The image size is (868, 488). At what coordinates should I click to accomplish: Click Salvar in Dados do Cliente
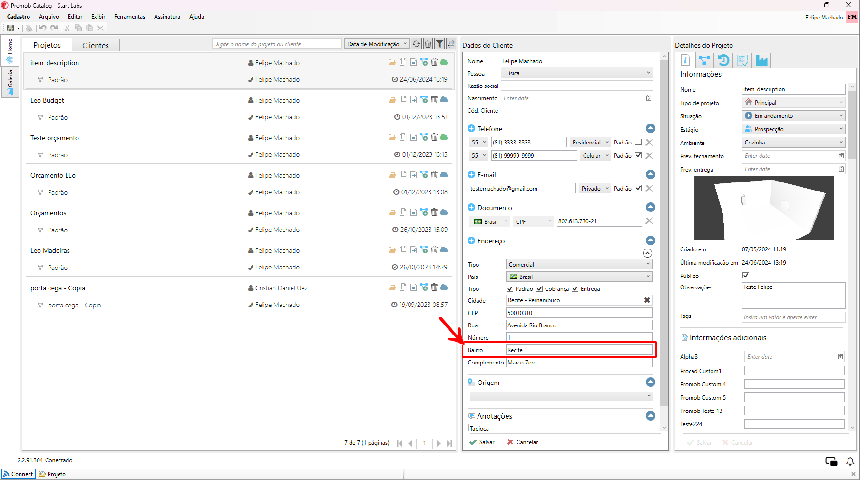pos(482,442)
